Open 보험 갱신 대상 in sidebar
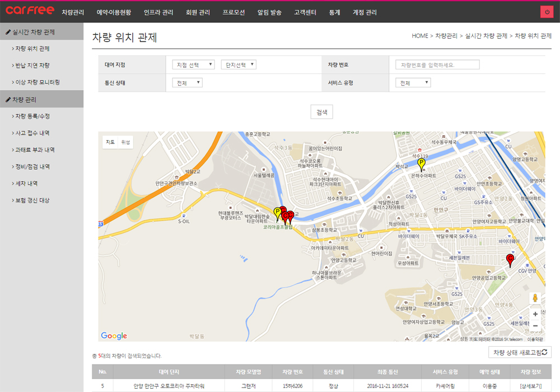Viewport: 560px width, 392px height. tap(32, 200)
